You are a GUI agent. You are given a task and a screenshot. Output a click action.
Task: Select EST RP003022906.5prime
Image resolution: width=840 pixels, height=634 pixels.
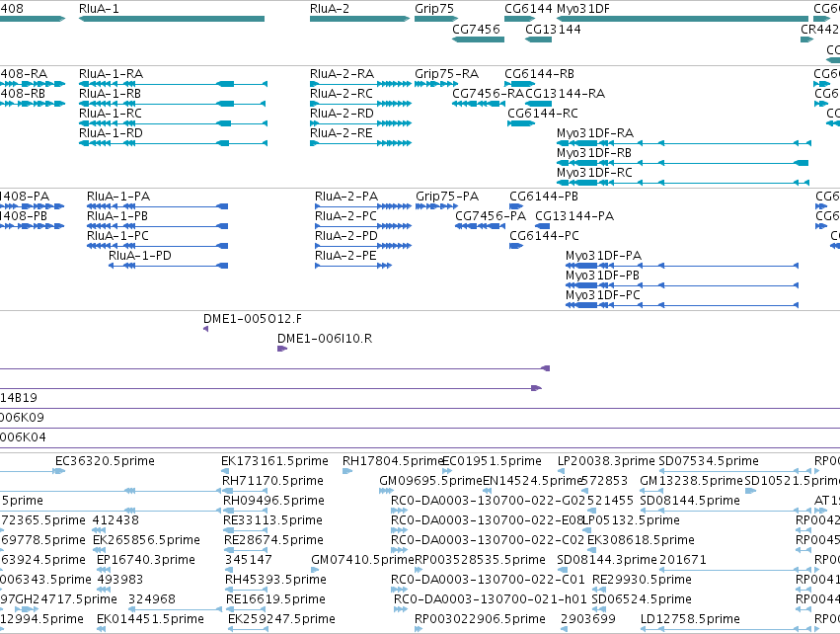[480, 619]
